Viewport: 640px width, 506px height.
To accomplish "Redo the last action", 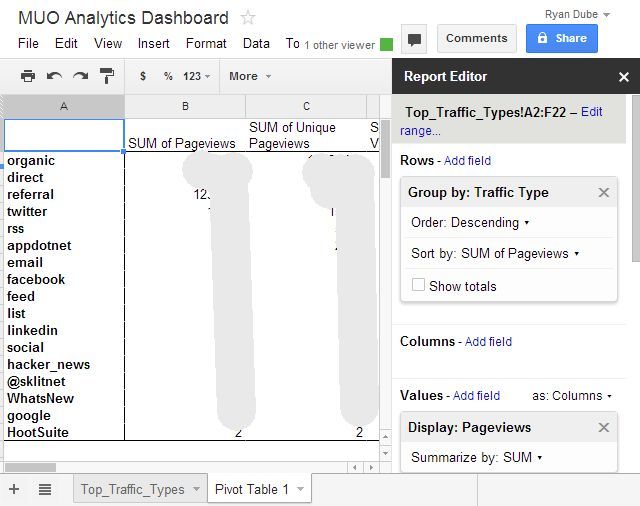I will pyautogui.click(x=80, y=76).
